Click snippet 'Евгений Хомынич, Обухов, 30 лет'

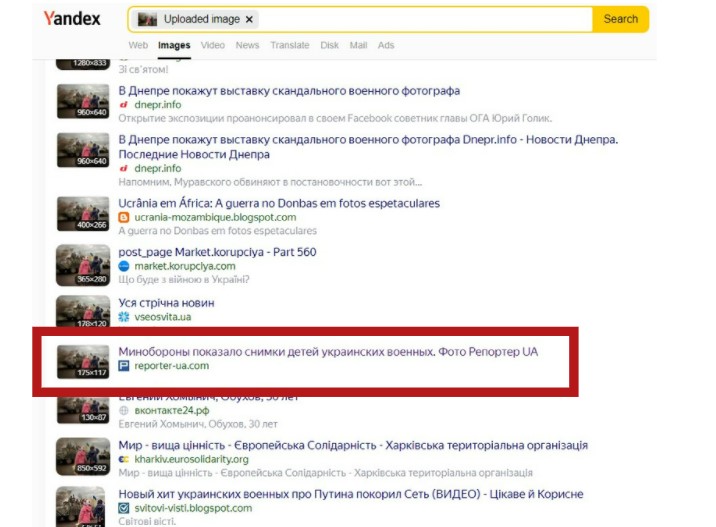(198, 424)
